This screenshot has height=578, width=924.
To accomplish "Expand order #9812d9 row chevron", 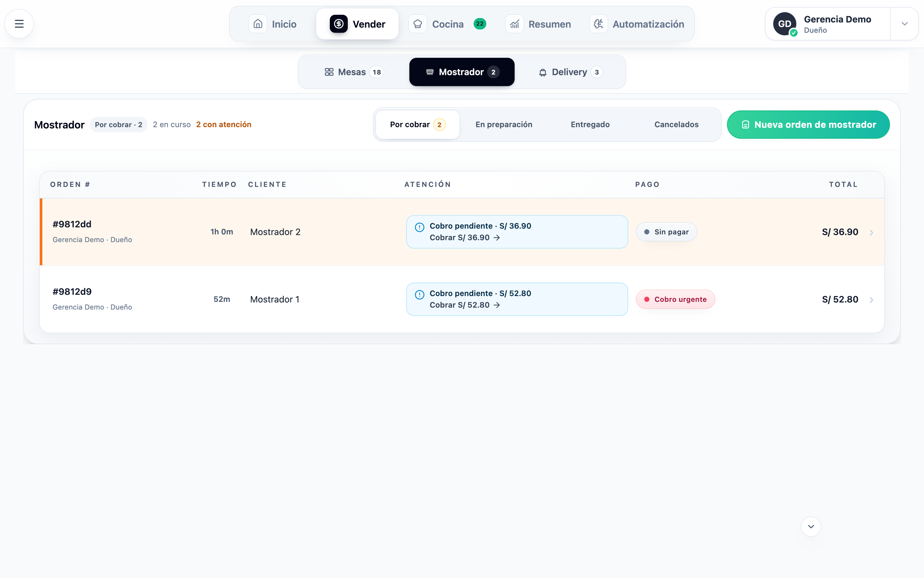I will [871, 300].
